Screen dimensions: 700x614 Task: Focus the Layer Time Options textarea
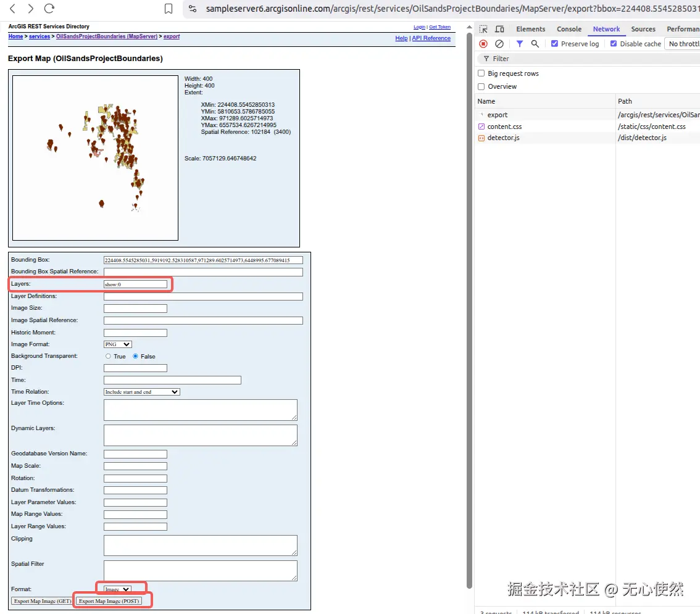(201, 410)
